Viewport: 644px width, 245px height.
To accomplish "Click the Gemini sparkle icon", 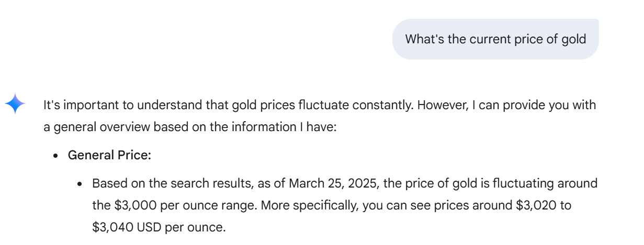I will (15, 103).
